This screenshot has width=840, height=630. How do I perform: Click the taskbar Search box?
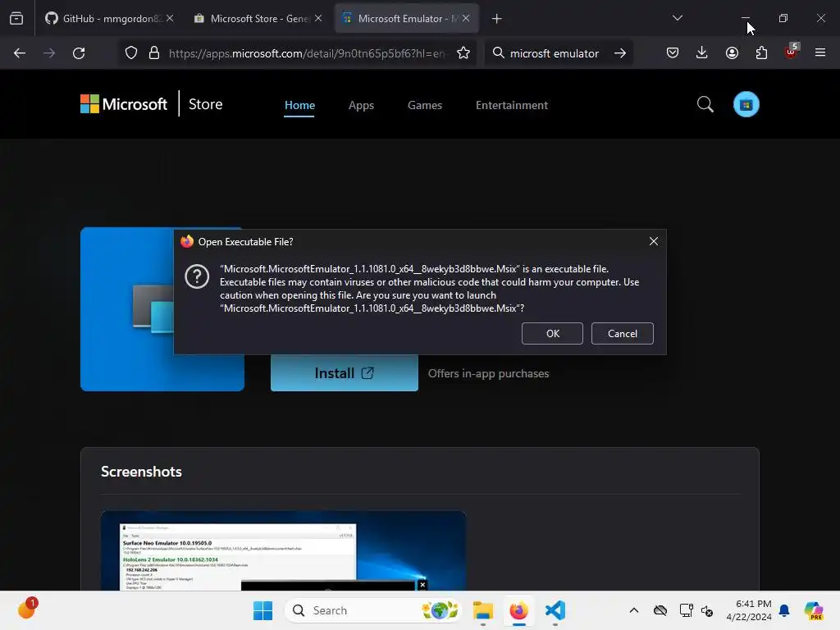click(x=372, y=610)
